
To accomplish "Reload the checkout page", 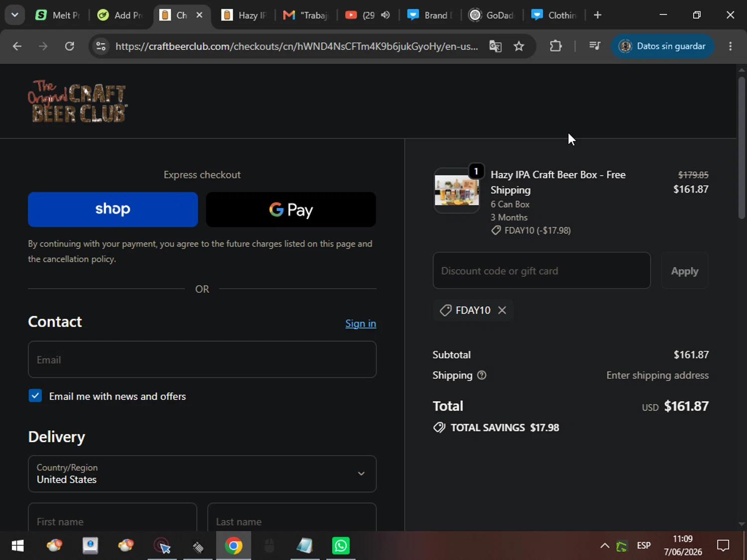I will click(70, 46).
